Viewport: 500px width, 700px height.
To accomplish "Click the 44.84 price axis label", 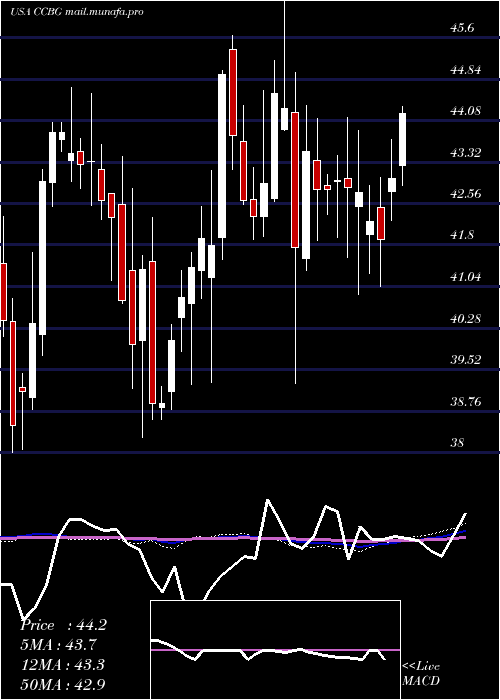I will pos(467,69).
